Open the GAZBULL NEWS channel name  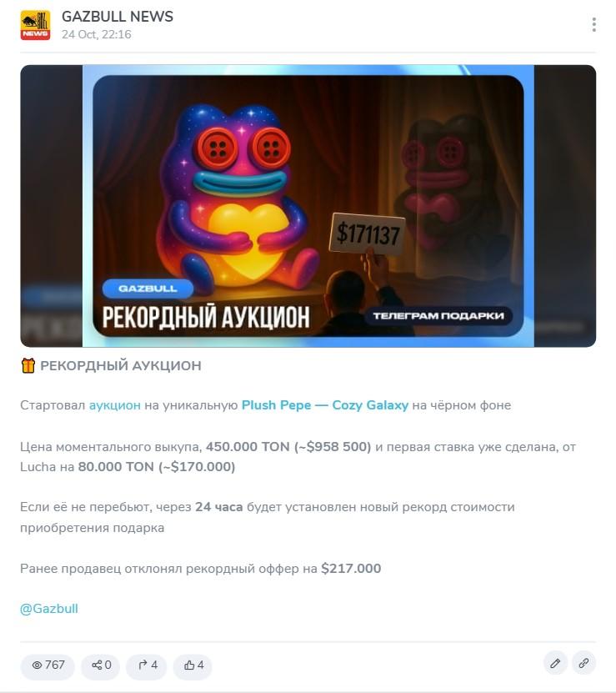point(118,17)
